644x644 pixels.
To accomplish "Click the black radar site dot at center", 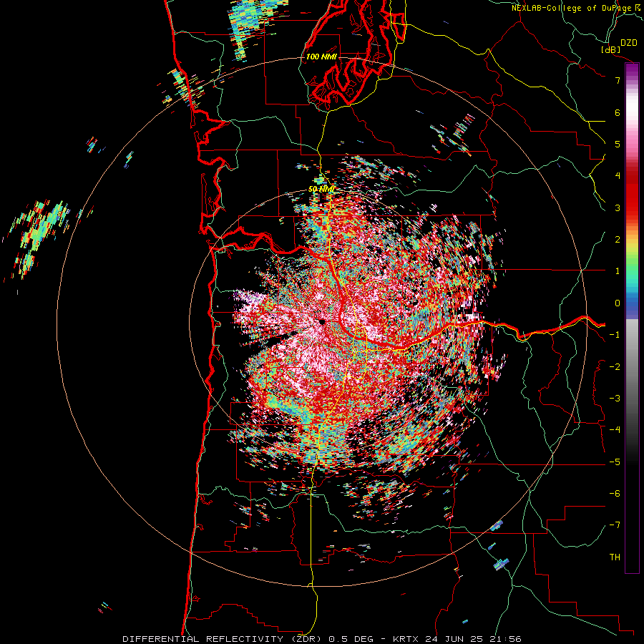I will click(321, 321).
